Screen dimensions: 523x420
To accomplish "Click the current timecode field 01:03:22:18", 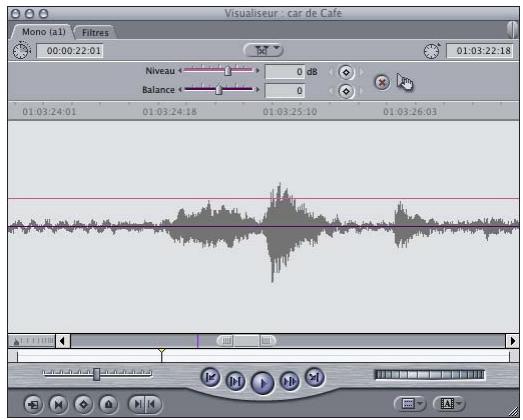I will tap(480, 51).
